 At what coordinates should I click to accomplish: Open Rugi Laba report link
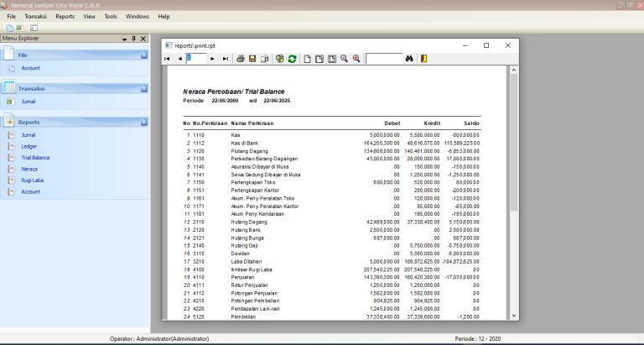tap(33, 180)
